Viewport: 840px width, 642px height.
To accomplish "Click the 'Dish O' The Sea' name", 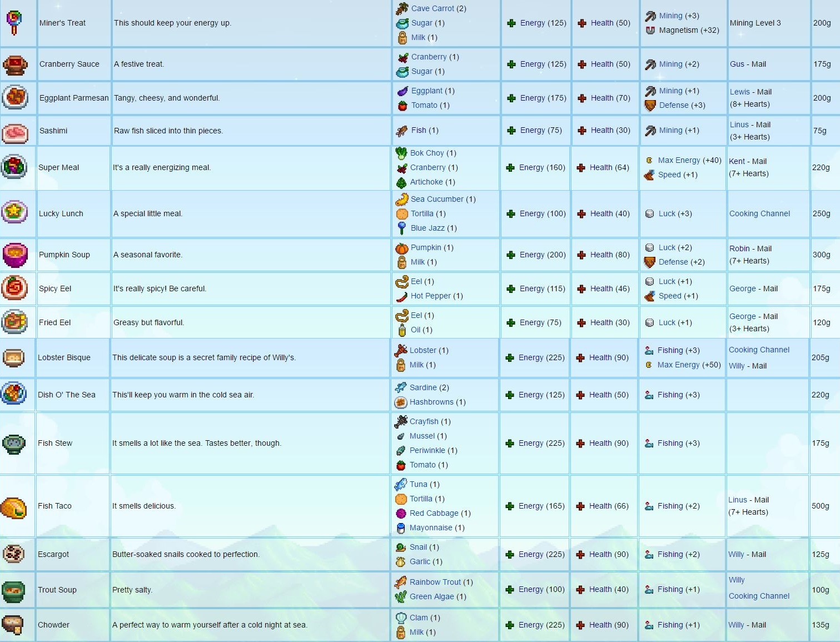I will 67,395.
